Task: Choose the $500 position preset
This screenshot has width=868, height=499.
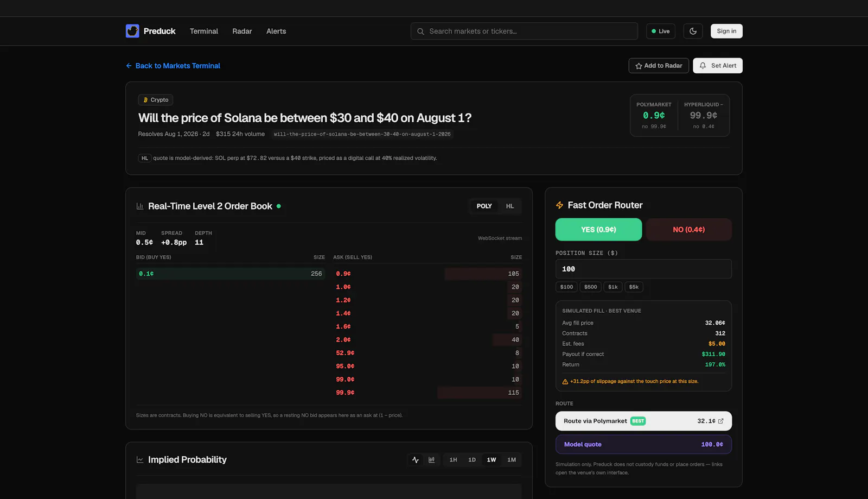Action: tap(591, 287)
